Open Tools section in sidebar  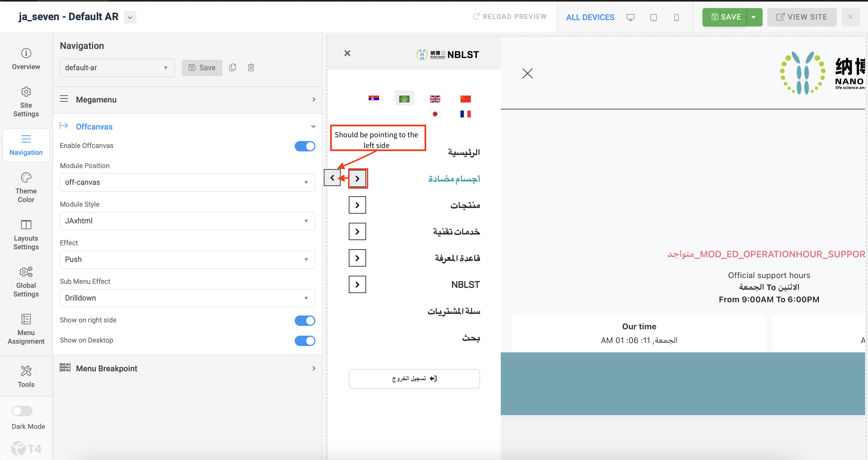tap(26, 376)
